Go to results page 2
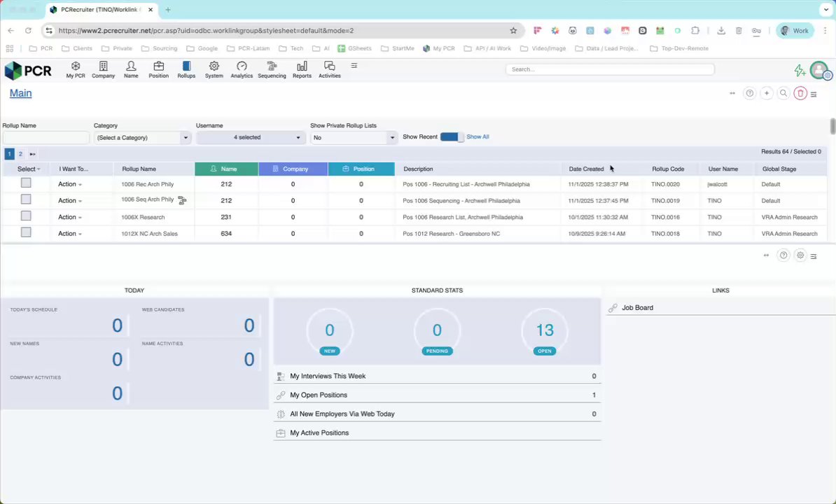 [x=20, y=154]
